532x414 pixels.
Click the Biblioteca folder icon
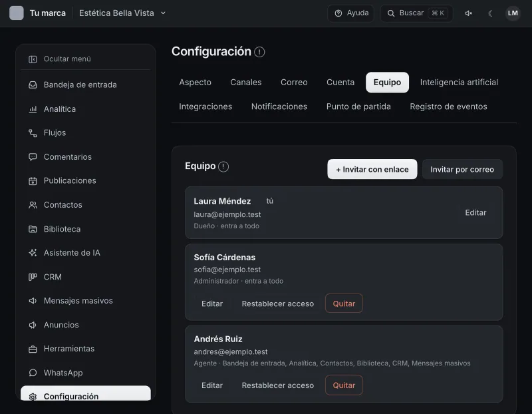pyautogui.click(x=33, y=229)
